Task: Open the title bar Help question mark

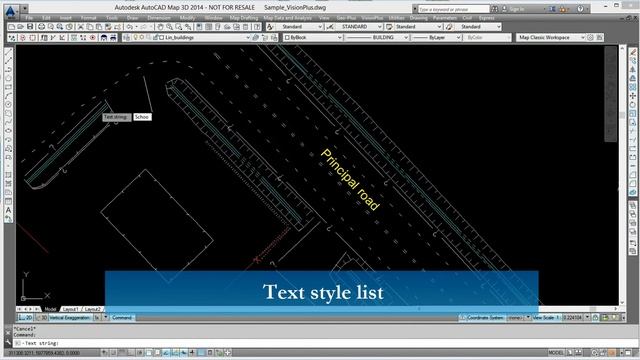Action: click(x=580, y=9)
